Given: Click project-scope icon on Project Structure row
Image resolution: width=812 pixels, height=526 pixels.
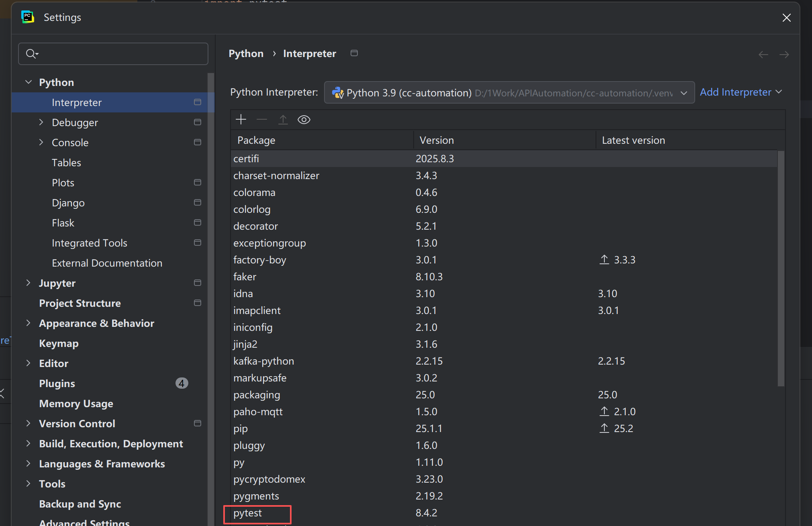Looking at the screenshot, I should [197, 303].
